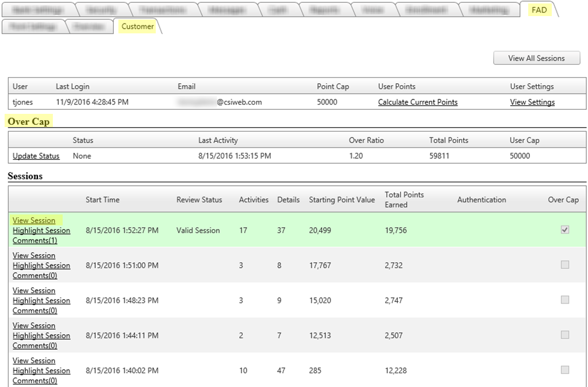The height and width of the screenshot is (387, 588).
Task: Mark Over Cap on 1:40:02 PM session
Action: point(565,370)
